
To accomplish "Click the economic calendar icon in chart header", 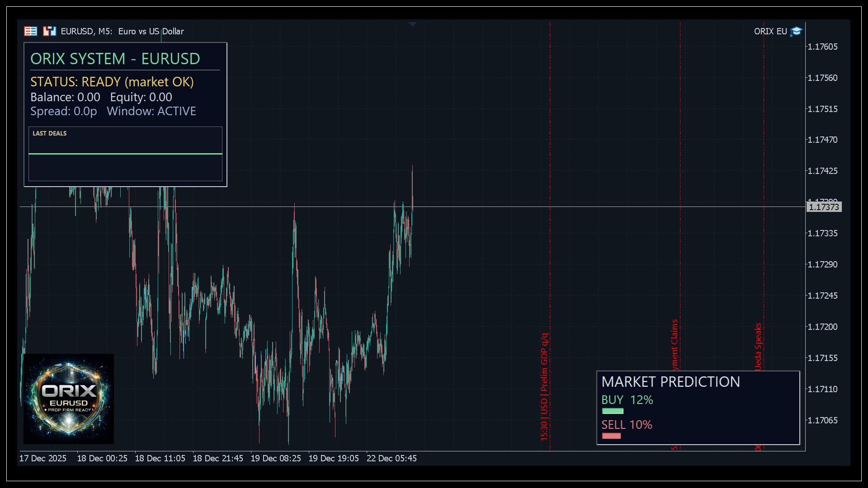I will coord(30,31).
